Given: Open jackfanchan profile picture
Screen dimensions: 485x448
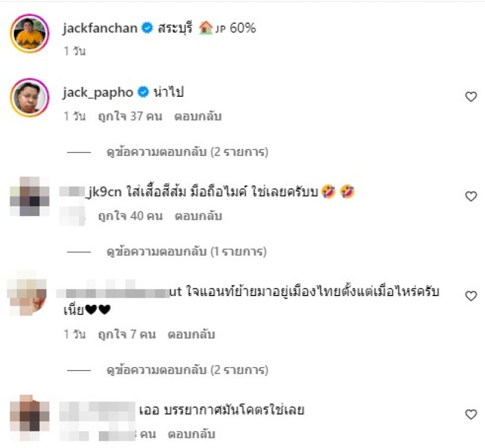Looking at the screenshot, I should 30,33.
